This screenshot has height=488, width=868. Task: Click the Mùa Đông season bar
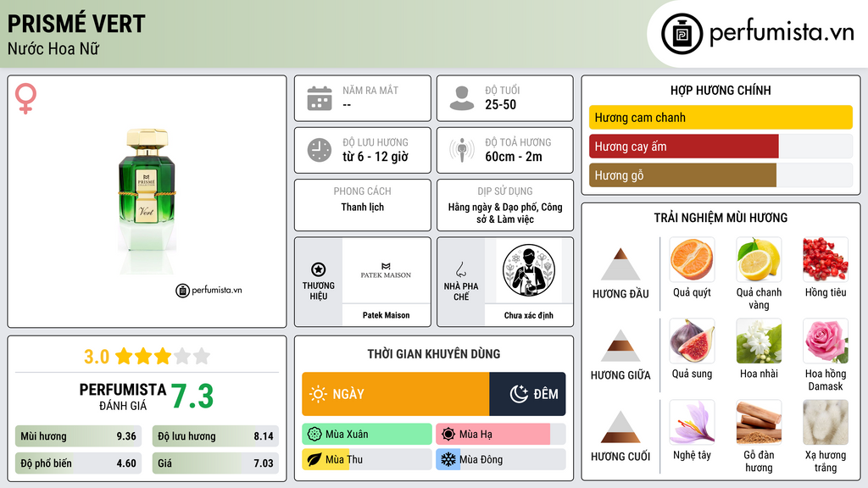point(500,459)
